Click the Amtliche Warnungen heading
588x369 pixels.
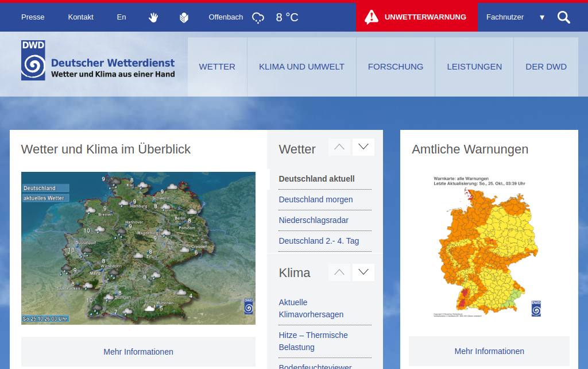pos(470,149)
